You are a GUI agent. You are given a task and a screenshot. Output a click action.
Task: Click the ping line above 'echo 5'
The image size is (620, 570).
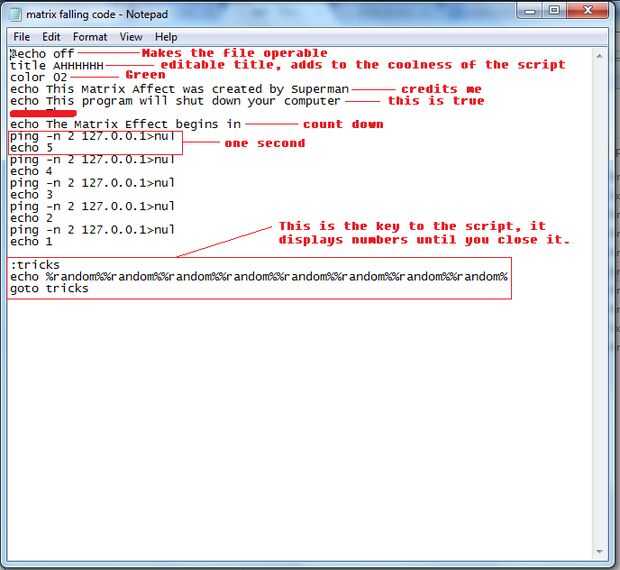pyautogui.click(x=92, y=136)
